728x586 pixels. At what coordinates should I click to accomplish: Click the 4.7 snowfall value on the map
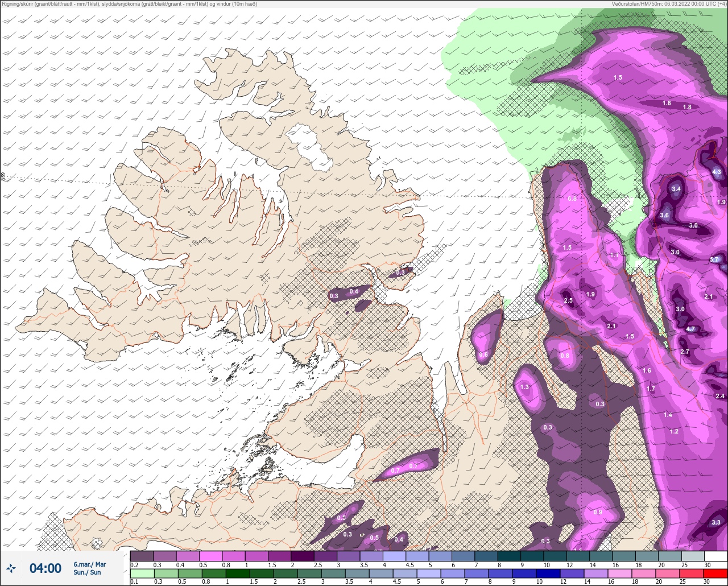[x=690, y=329]
